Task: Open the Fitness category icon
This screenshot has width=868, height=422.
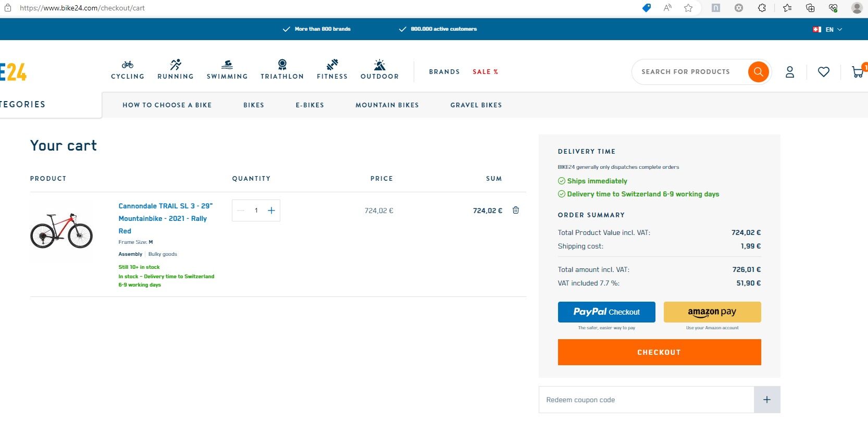Action: (332, 65)
